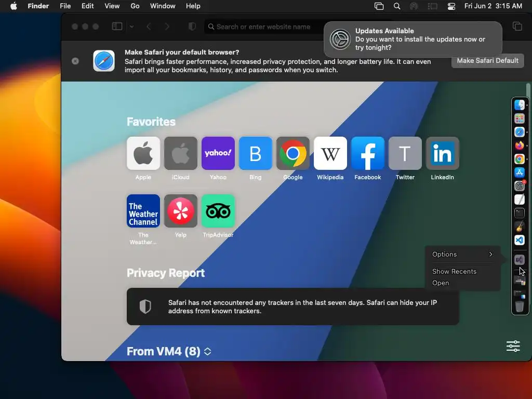The width and height of the screenshot is (532, 399).
Task: Open Spotlight search in menu bar
Action: click(396, 6)
